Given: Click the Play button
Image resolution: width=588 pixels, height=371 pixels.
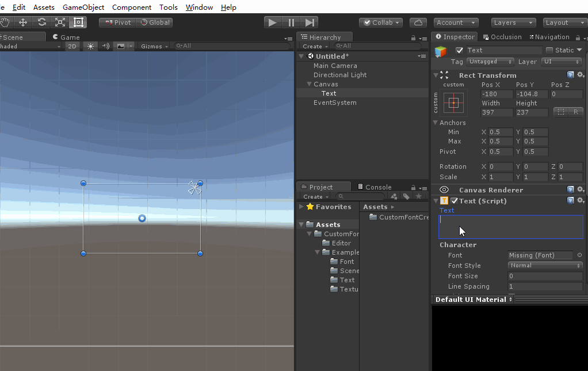Looking at the screenshot, I should (273, 22).
